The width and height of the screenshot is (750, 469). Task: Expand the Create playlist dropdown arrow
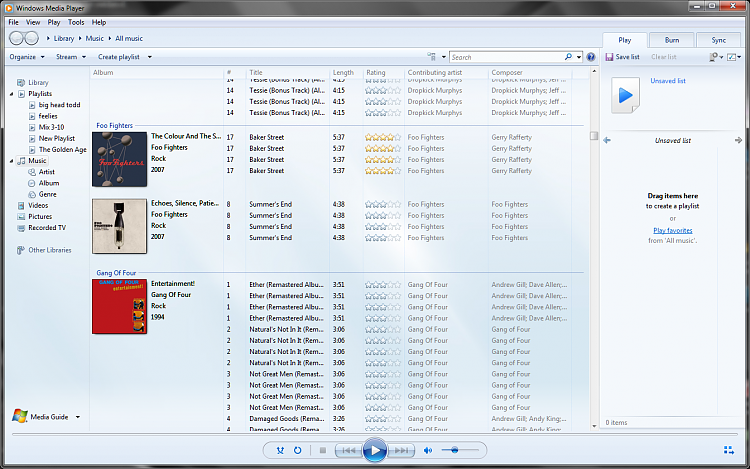(x=149, y=57)
